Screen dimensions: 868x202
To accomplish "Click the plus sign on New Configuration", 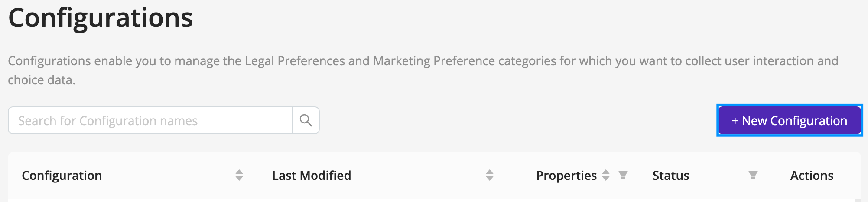I will pos(735,121).
